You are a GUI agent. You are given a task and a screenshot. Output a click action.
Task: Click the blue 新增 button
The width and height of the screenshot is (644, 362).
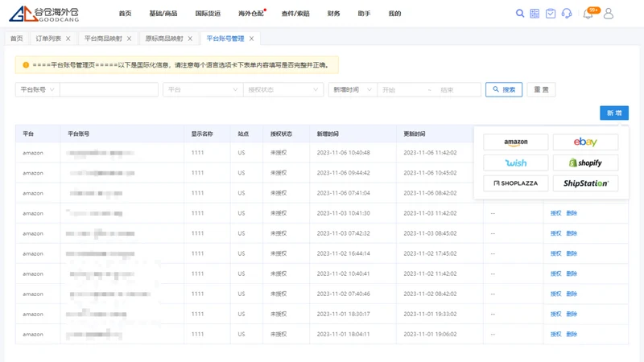(614, 113)
